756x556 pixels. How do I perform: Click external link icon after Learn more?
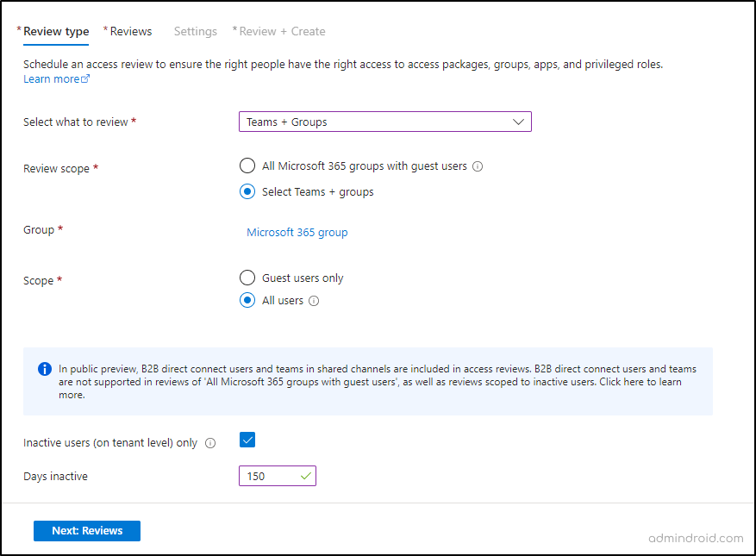click(x=85, y=78)
